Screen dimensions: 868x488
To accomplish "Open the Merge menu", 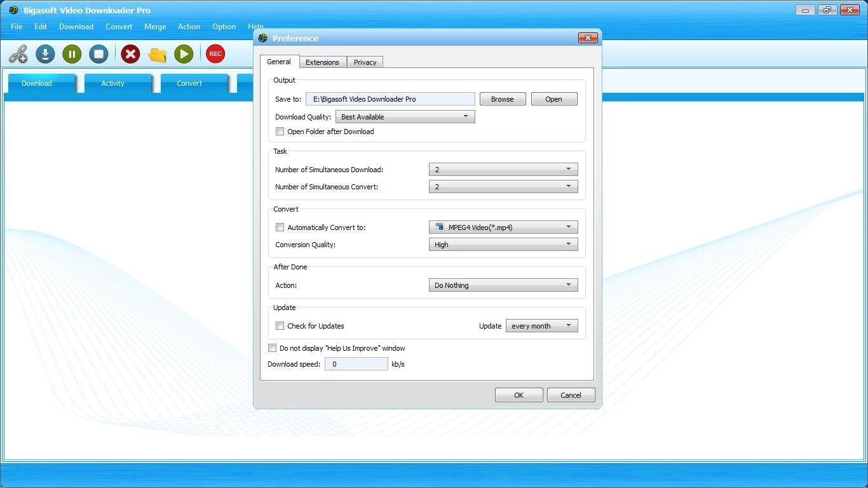I will click(155, 27).
